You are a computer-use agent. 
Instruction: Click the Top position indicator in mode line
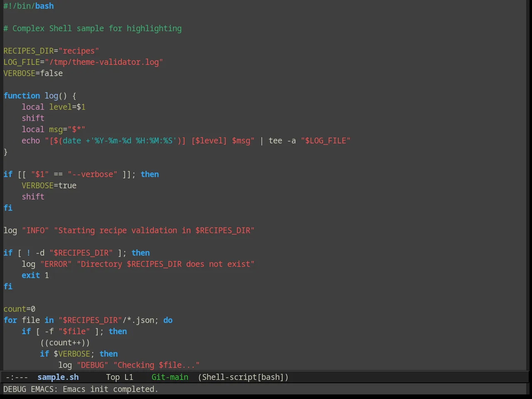pyautogui.click(x=113, y=377)
